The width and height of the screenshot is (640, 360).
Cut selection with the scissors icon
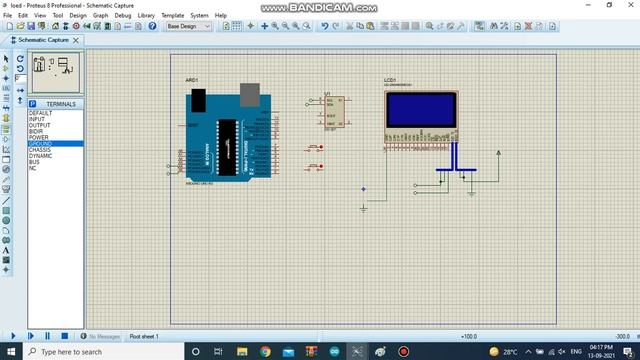[349, 26]
